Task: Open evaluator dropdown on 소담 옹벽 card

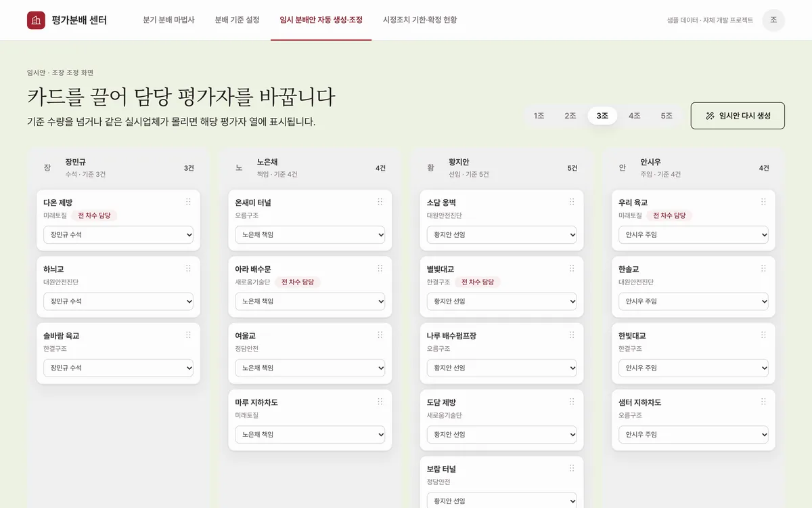Action: pos(502,235)
